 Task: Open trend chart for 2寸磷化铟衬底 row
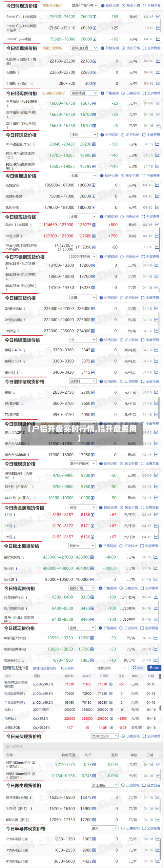click(157, 839)
